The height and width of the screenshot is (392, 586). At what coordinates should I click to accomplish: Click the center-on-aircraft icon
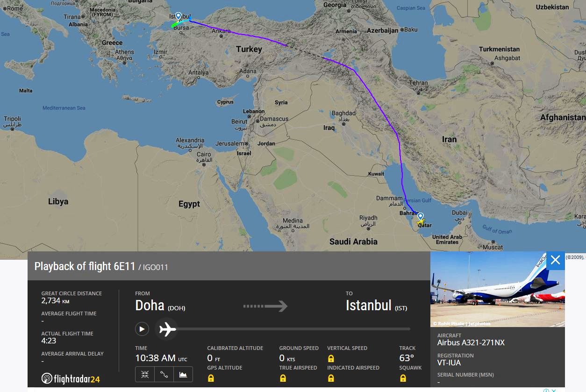(x=145, y=374)
